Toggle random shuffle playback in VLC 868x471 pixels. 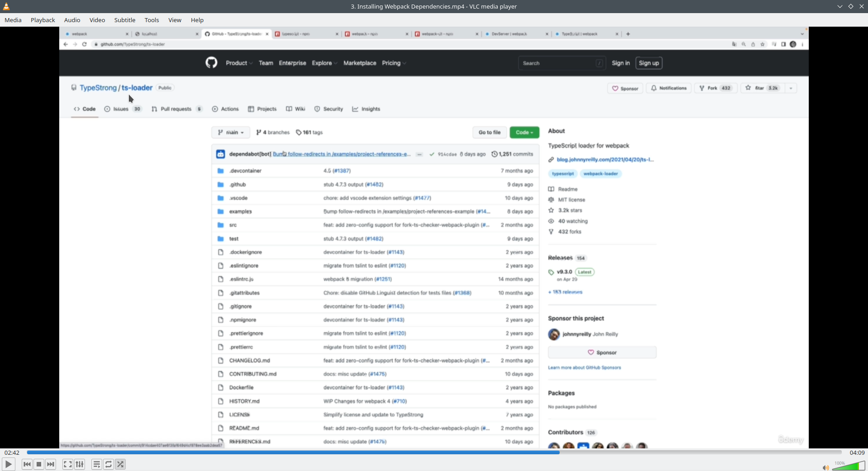tap(120, 464)
